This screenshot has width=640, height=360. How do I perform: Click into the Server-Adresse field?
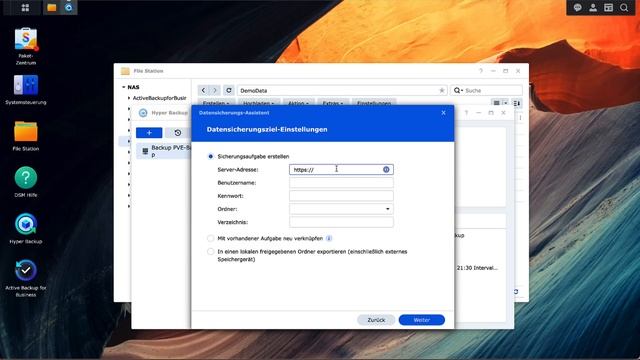click(x=341, y=169)
